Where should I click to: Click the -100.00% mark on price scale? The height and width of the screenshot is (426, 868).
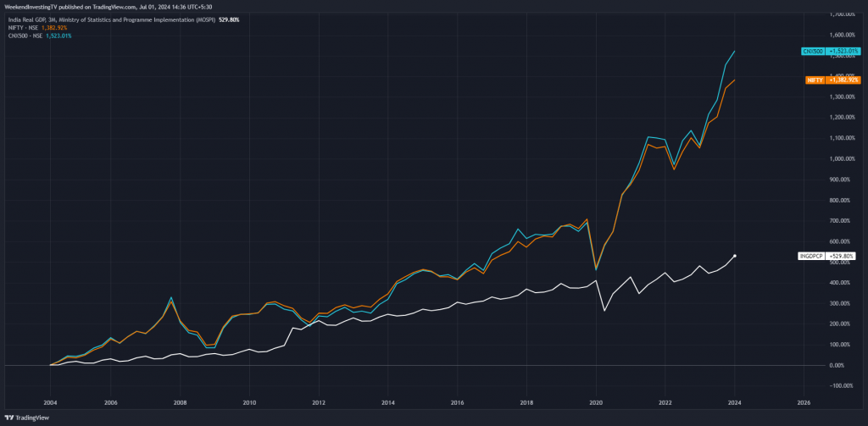pos(841,386)
